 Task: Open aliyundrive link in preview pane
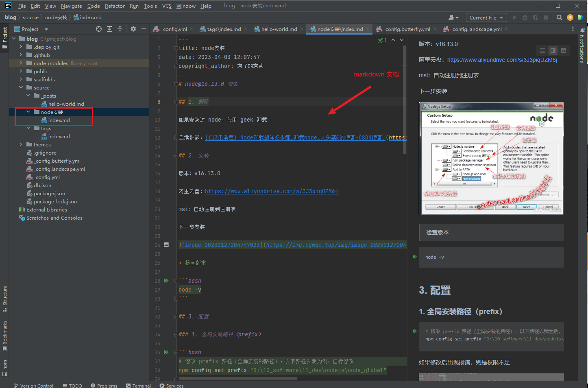tap(502, 60)
